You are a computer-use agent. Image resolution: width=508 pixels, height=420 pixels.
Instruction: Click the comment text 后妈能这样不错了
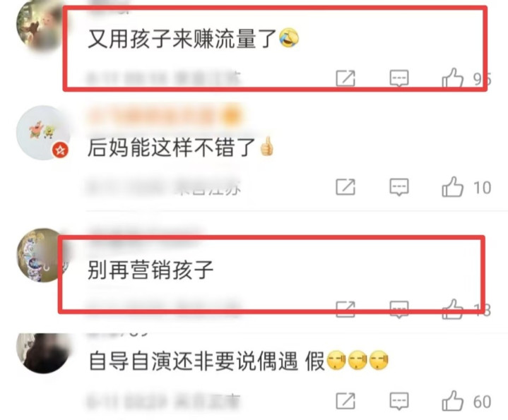point(172,148)
